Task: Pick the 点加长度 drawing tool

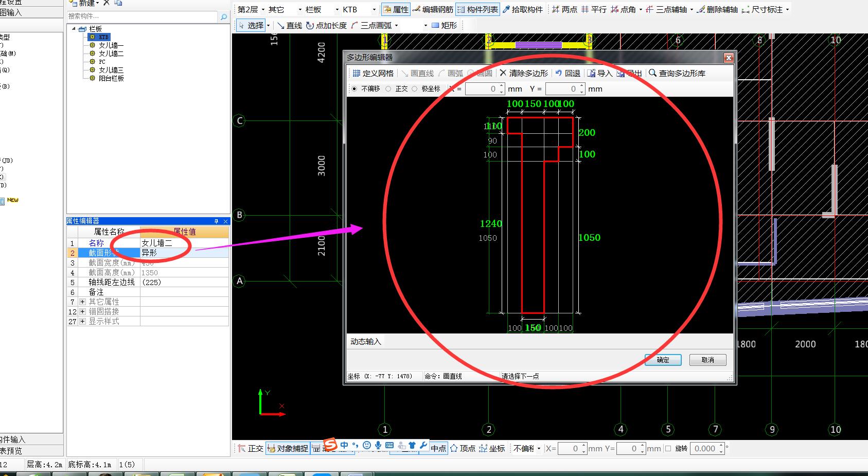Action: 327,25
